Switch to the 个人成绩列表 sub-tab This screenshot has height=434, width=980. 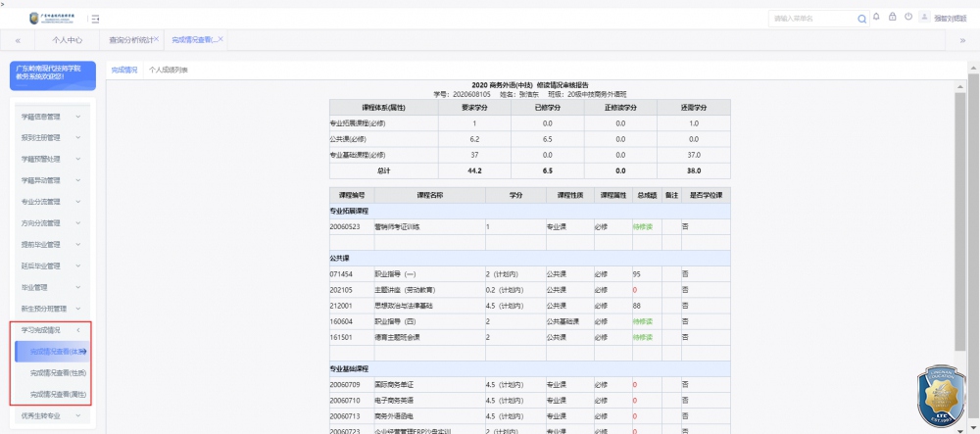point(169,70)
